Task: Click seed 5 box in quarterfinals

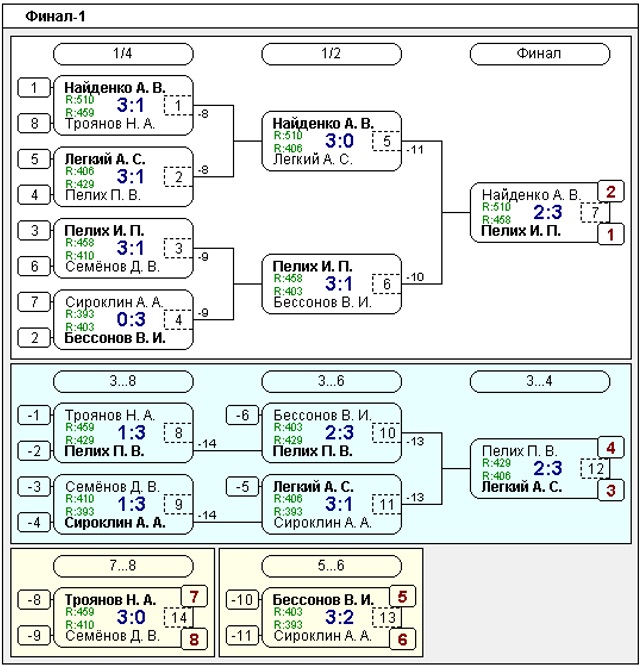Action: click(34, 159)
